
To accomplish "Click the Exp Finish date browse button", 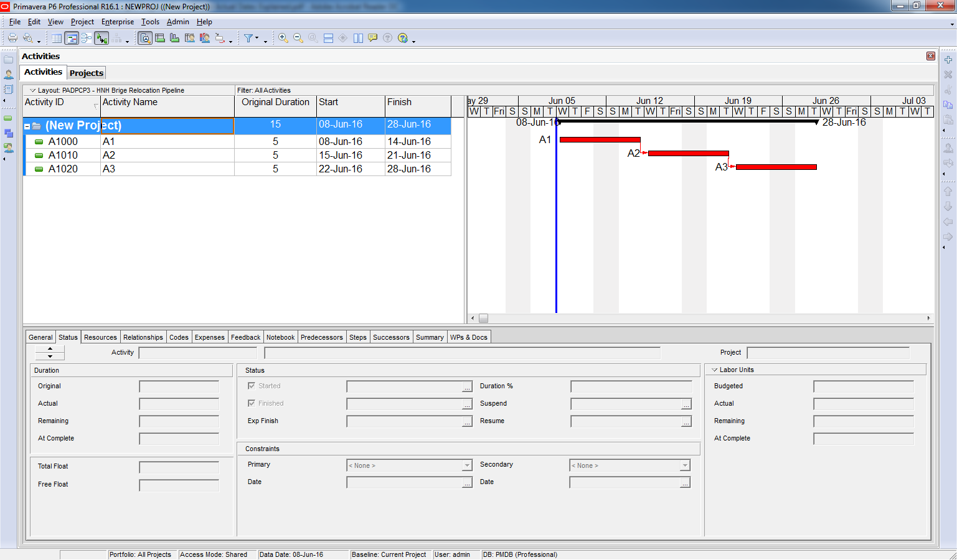I will coord(467,422).
